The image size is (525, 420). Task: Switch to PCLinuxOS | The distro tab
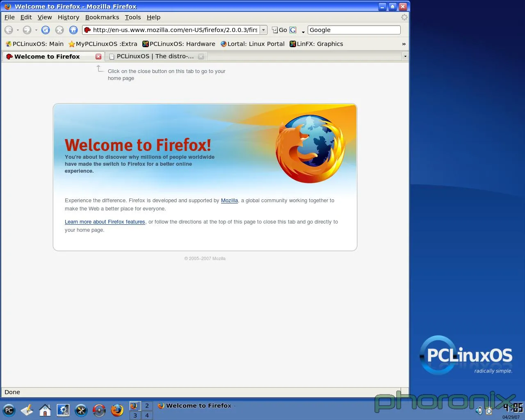click(156, 57)
